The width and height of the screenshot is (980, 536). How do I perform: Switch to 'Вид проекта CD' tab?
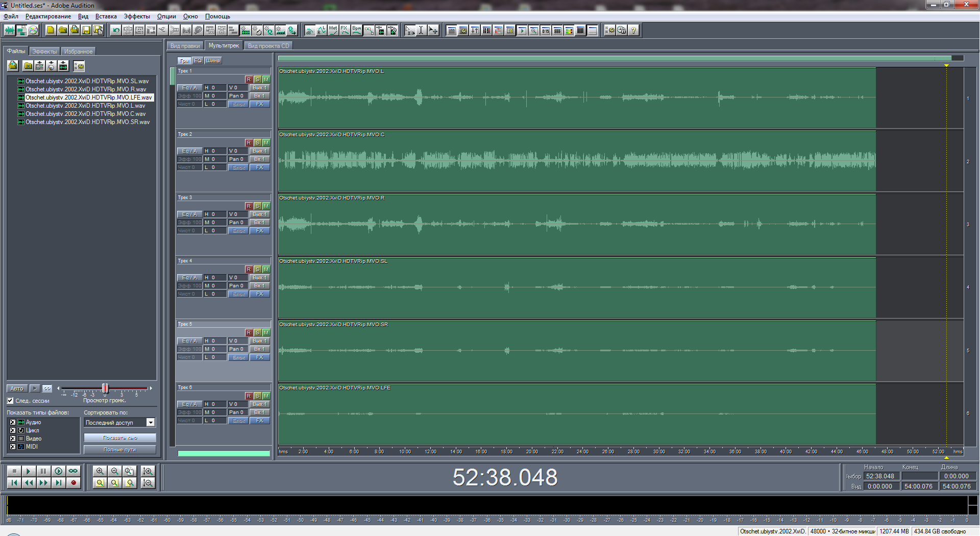(x=268, y=46)
